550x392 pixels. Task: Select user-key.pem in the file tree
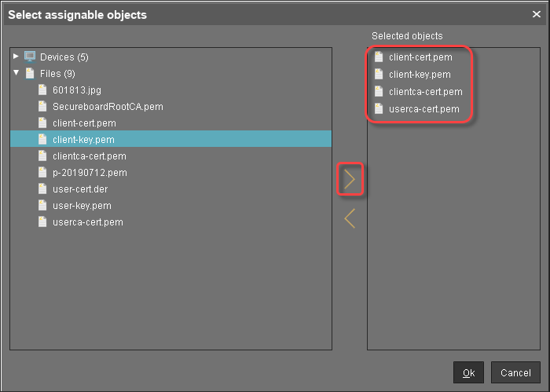(82, 206)
